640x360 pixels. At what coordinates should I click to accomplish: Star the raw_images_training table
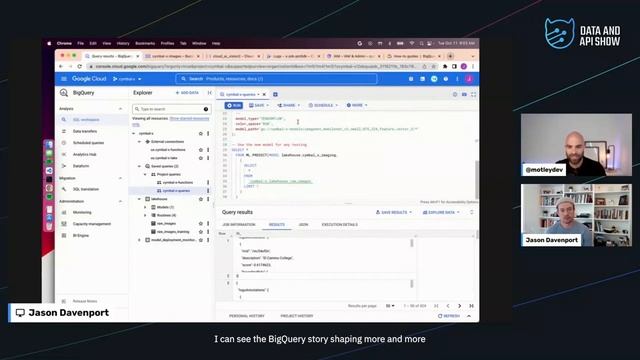tap(200, 232)
